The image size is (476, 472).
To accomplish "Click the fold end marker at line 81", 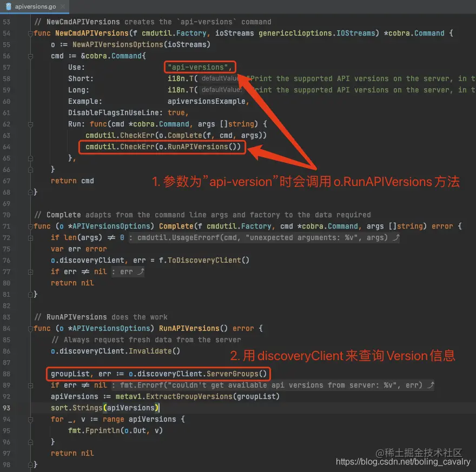I will pos(30,295).
